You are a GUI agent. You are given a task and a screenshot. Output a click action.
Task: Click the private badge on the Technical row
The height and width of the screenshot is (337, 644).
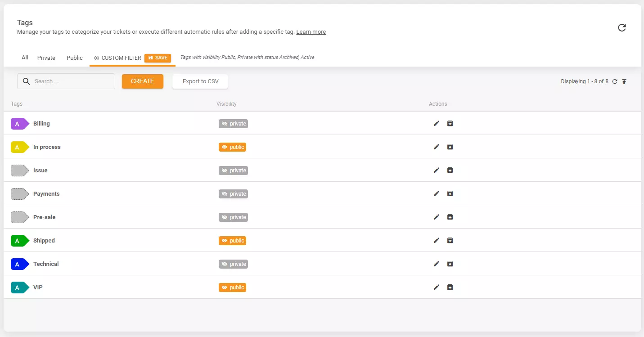[233, 264]
